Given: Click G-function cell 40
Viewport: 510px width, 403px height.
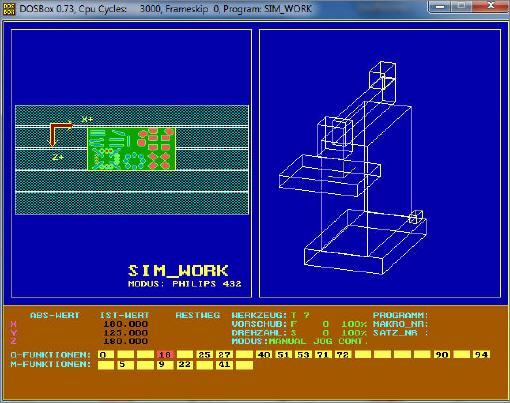Looking at the screenshot, I should (x=264, y=354).
